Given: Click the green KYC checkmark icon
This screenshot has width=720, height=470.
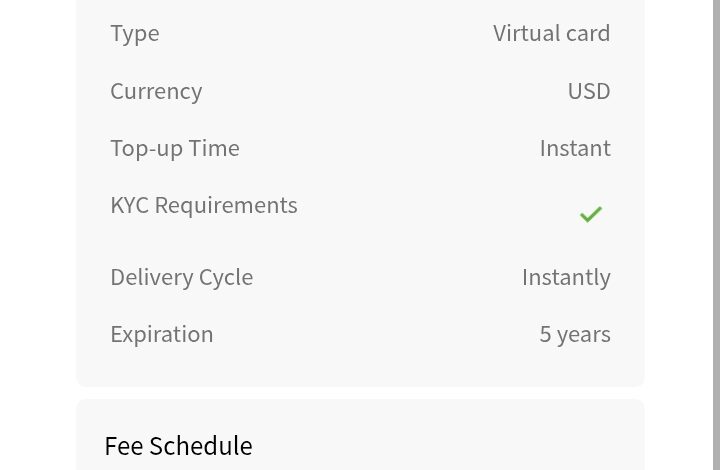Looking at the screenshot, I should pyautogui.click(x=590, y=214).
